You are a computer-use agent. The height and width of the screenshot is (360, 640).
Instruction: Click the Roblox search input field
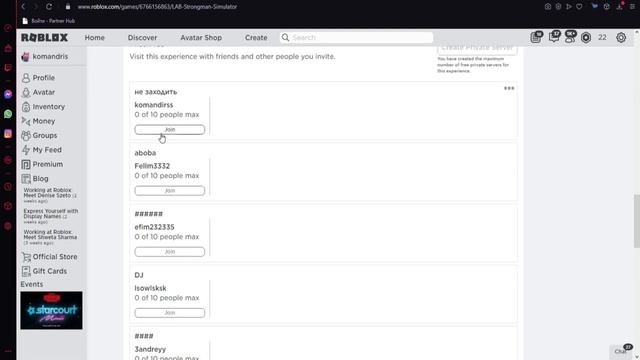pos(356,38)
